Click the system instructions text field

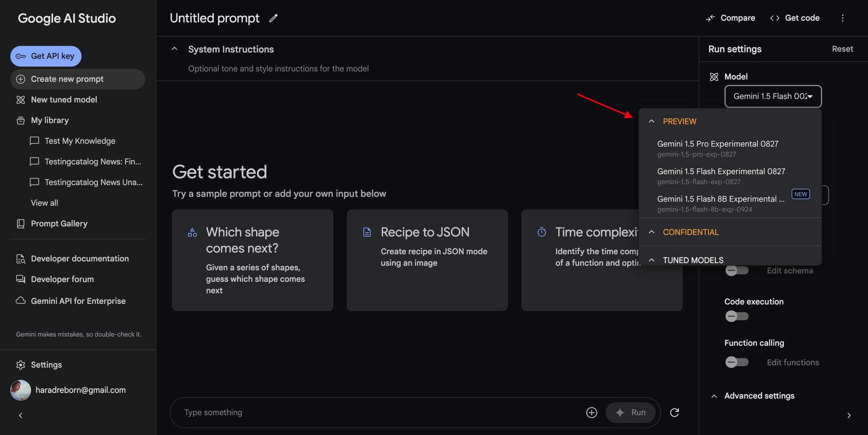click(x=278, y=69)
